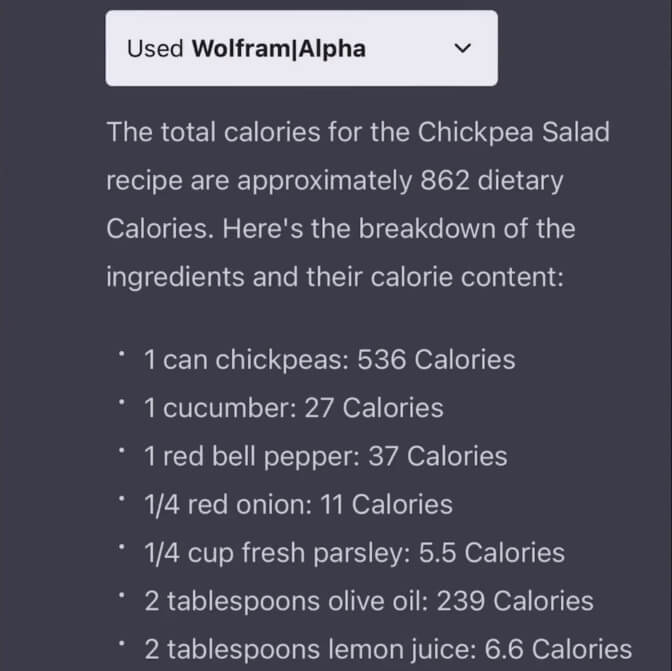
Task: Click the lemon juice 6.6 Calories line
Action: 388,650
